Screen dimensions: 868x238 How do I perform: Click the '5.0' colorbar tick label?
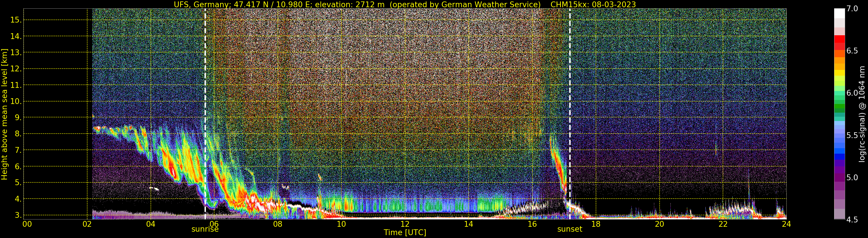[x=852, y=177]
